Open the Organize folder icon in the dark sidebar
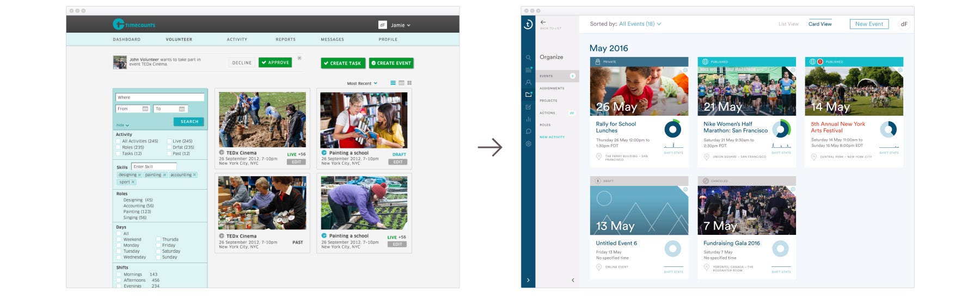 tap(528, 95)
